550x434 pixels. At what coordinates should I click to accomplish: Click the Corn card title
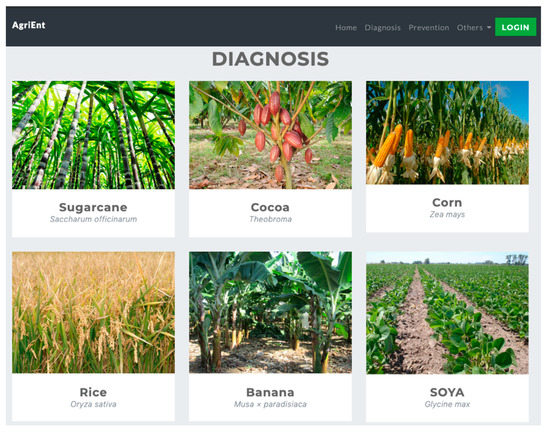[447, 202]
